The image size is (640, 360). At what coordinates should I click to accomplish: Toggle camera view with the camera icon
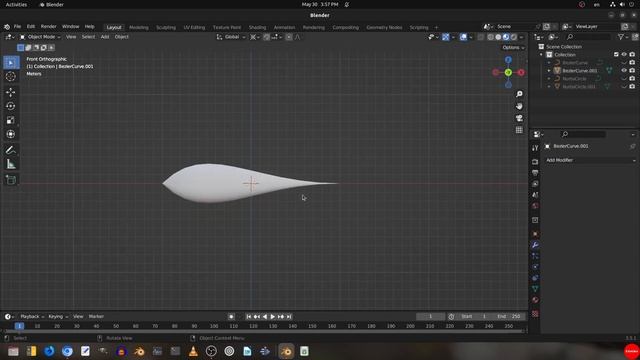point(519,118)
